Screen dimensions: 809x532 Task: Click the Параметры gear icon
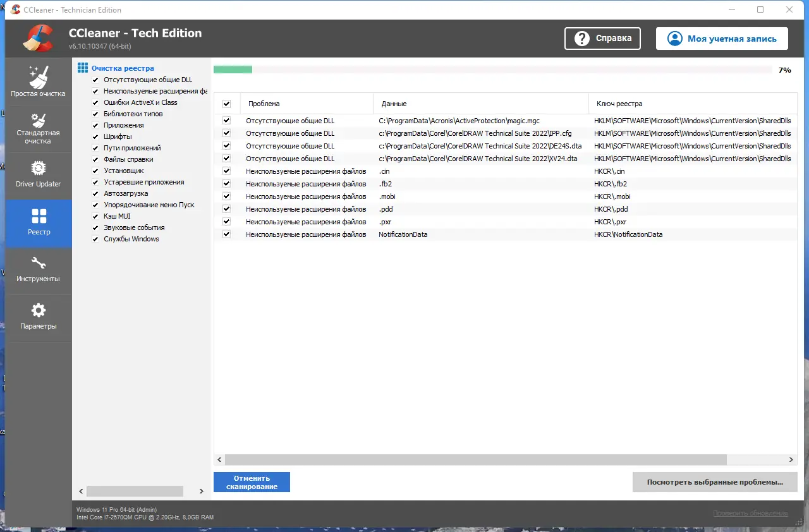(x=38, y=310)
